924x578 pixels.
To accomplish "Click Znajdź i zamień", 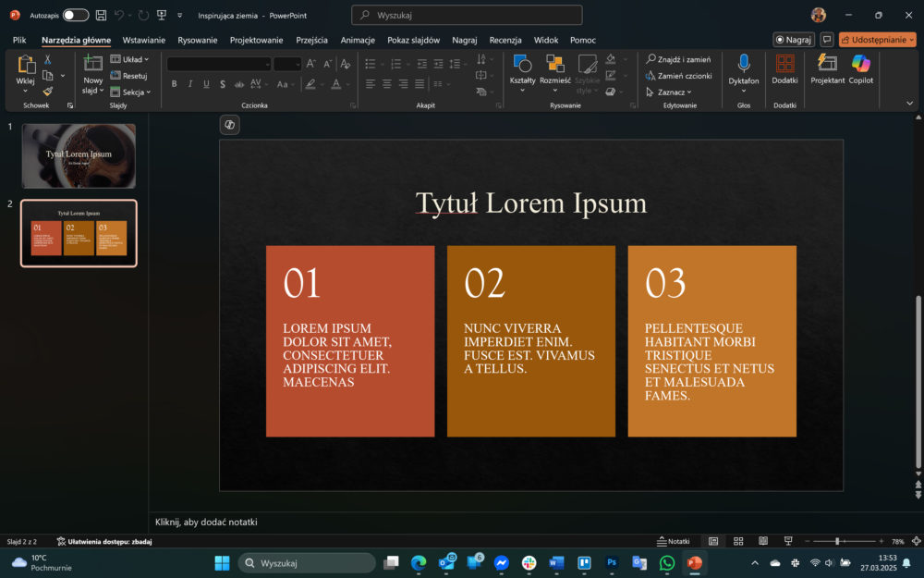I will coord(678,59).
